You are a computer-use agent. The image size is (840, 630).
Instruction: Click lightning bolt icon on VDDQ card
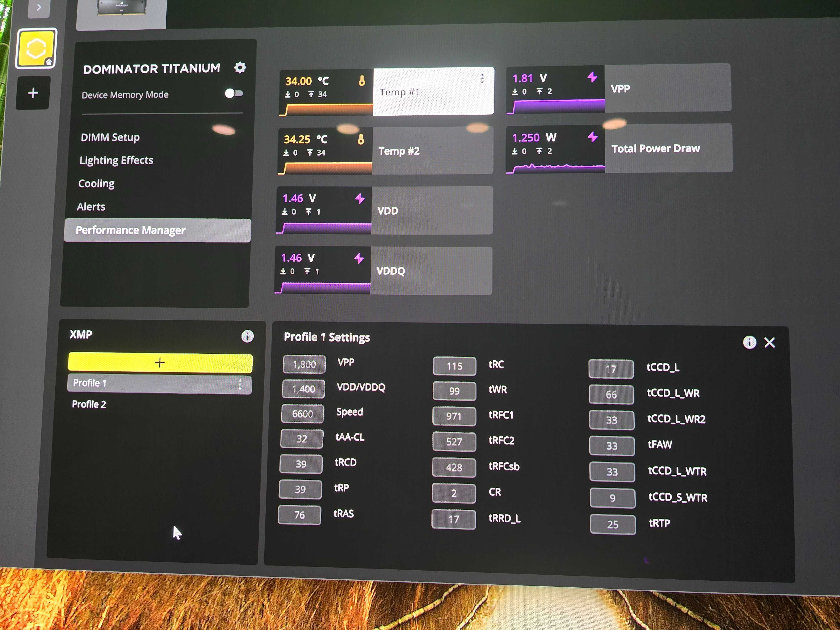click(359, 258)
